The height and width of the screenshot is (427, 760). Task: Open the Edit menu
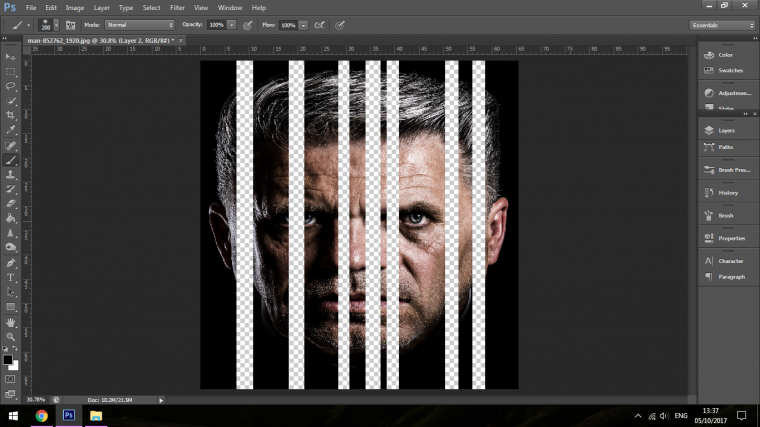pyautogui.click(x=51, y=8)
